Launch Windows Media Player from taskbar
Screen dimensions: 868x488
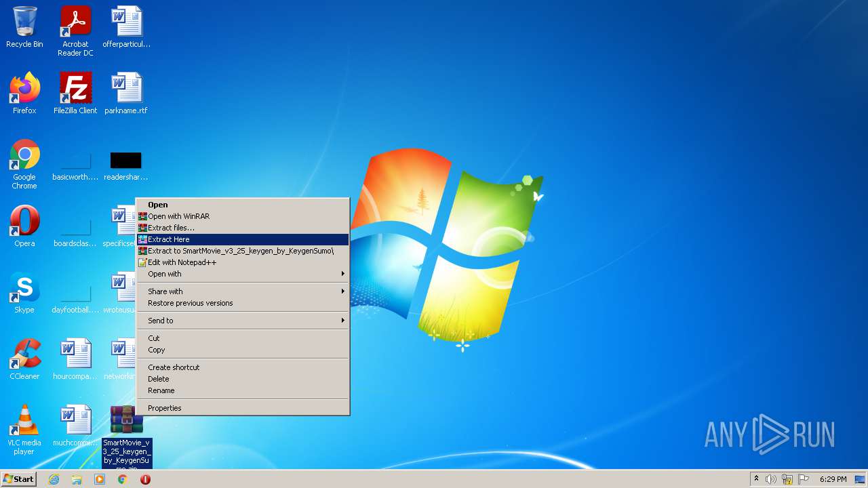click(x=100, y=479)
